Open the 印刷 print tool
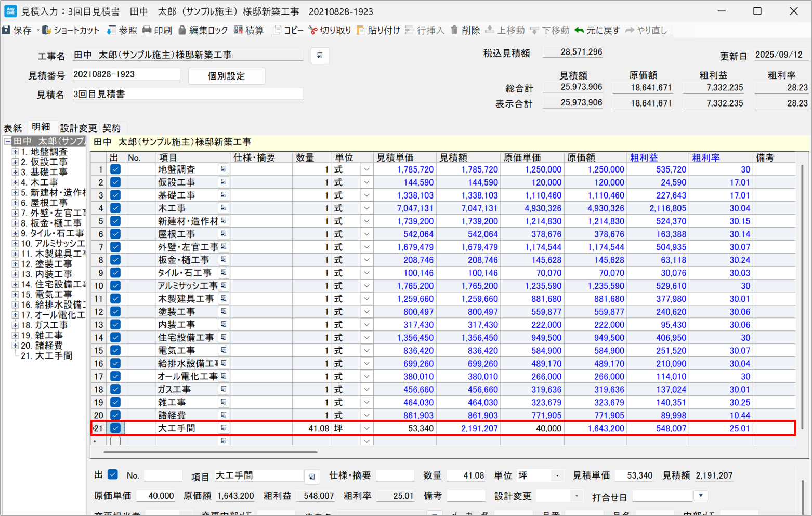The height and width of the screenshot is (516, 812). (x=147, y=30)
